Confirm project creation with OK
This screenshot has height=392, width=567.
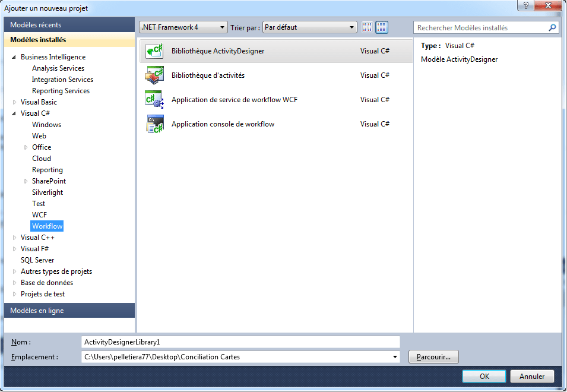[483, 376]
